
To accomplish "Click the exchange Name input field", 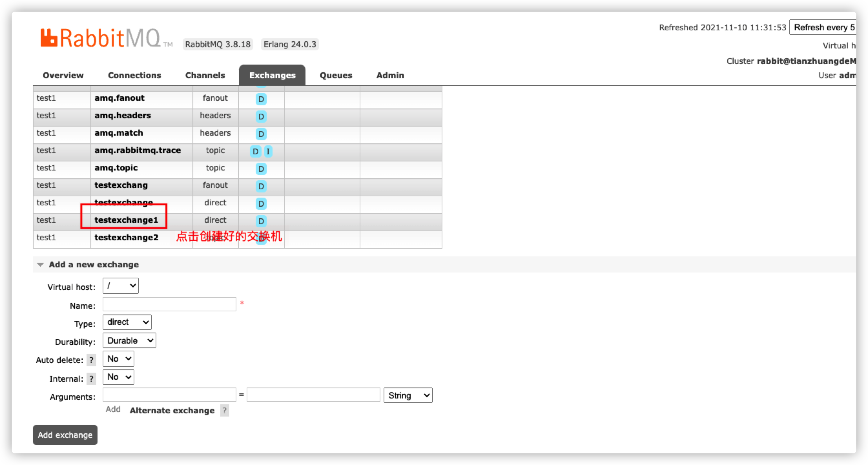I will [x=169, y=304].
